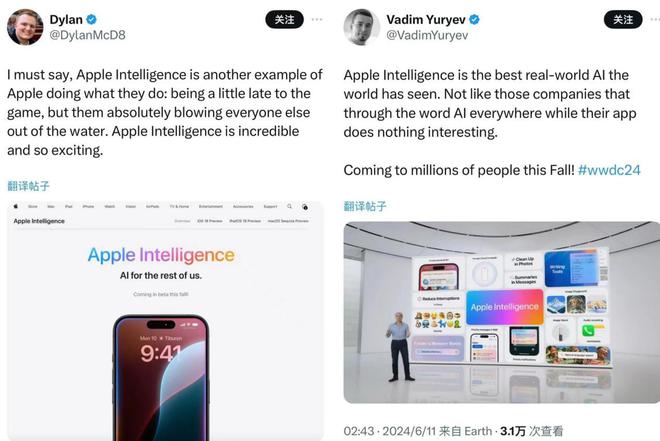This screenshot has height=441, width=660.
Task: Follow Dylan with the 关注 button
Action: (x=285, y=19)
